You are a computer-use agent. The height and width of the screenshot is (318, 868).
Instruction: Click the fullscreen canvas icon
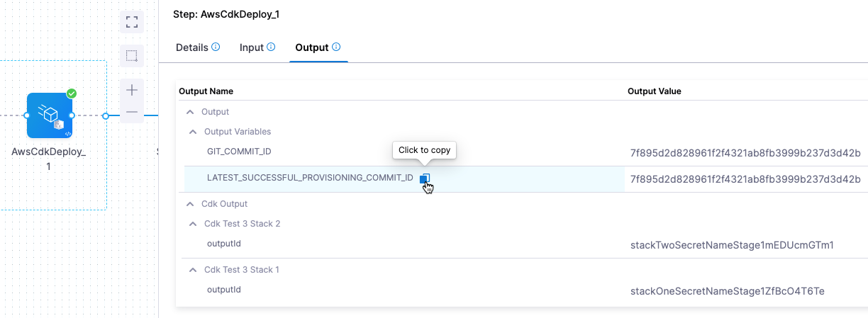click(131, 21)
